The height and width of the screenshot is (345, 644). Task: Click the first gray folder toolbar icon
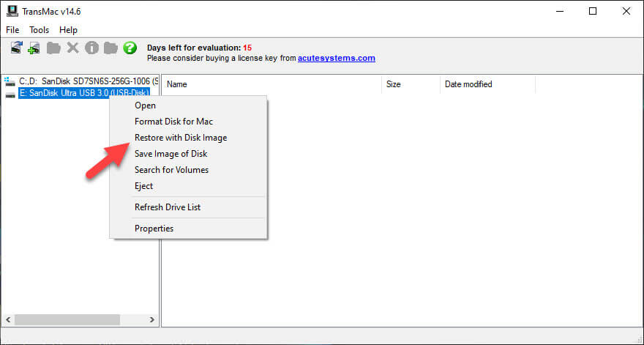tap(53, 48)
